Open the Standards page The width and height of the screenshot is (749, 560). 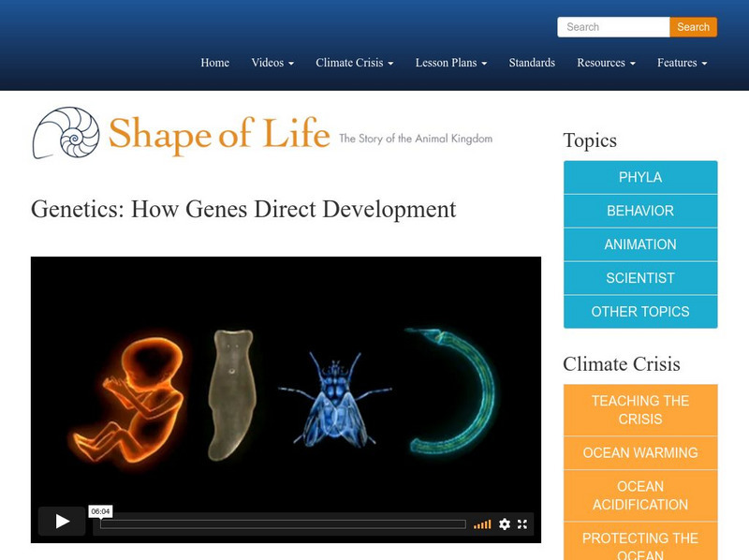tap(532, 63)
